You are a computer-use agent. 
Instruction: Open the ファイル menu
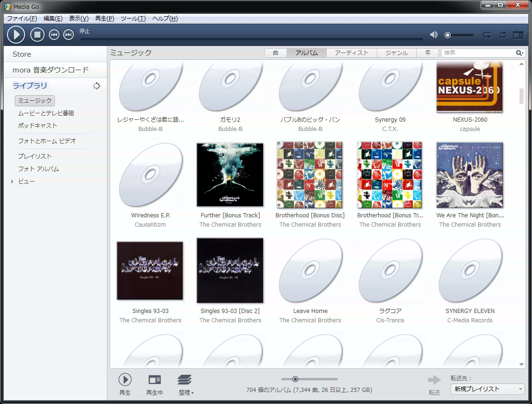pos(22,18)
